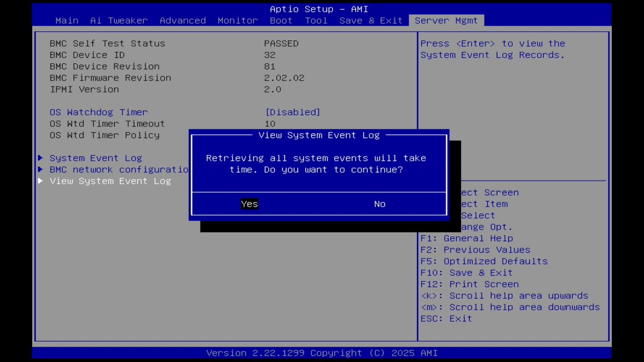The image size is (644, 362).
Task: Click Yes to retrieve system events
Action: 249,204
